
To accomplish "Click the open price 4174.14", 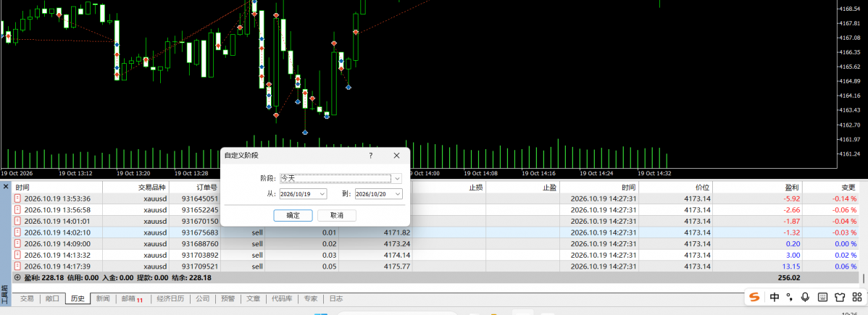I will click(x=396, y=255).
